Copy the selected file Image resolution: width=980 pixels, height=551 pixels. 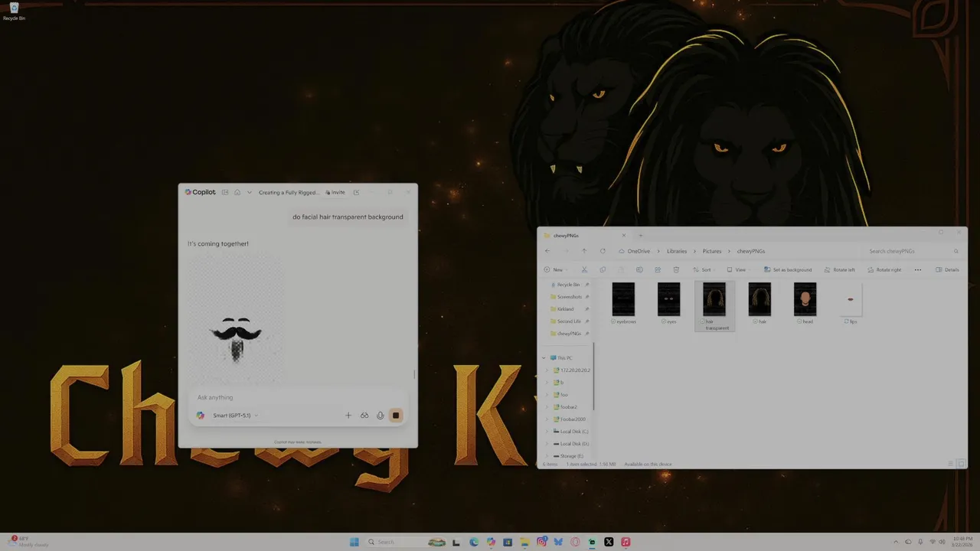(603, 269)
